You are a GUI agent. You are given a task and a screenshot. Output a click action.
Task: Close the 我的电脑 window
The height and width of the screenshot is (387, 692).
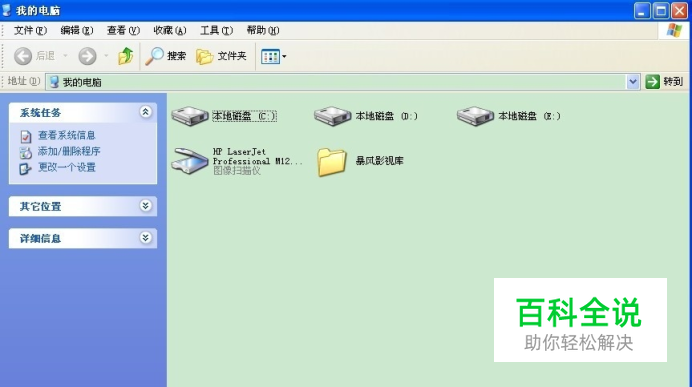680,11
